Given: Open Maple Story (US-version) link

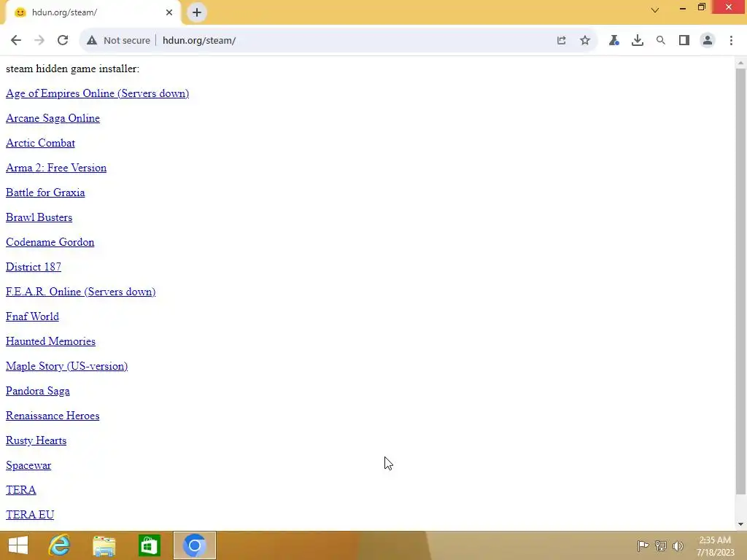Looking at the screenshot, I should (66, 366).
